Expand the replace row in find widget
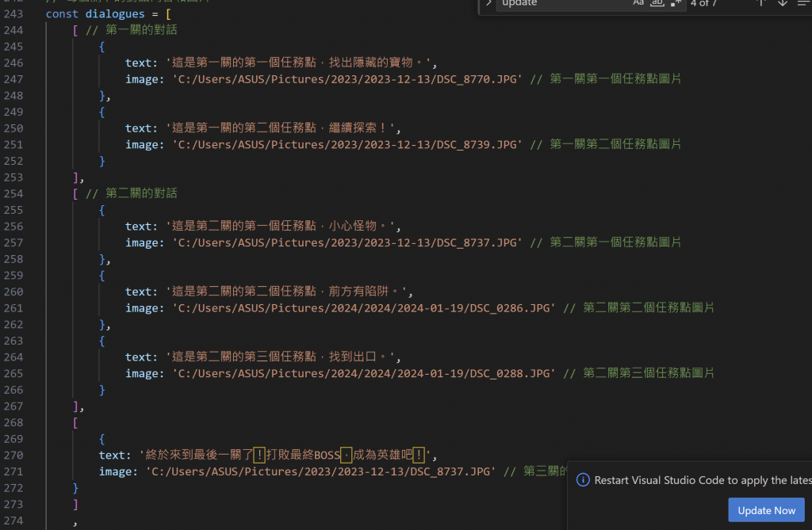 [x=488, y=2]
